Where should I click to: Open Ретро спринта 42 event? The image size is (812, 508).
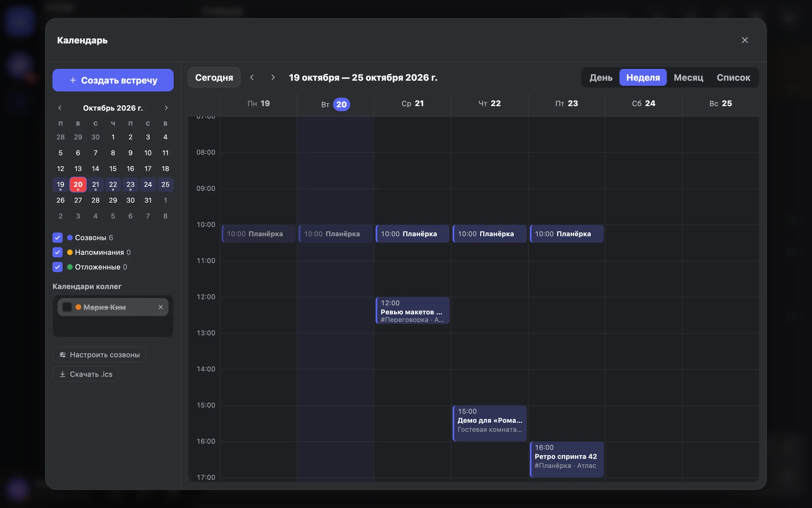(x=567, y=460)
